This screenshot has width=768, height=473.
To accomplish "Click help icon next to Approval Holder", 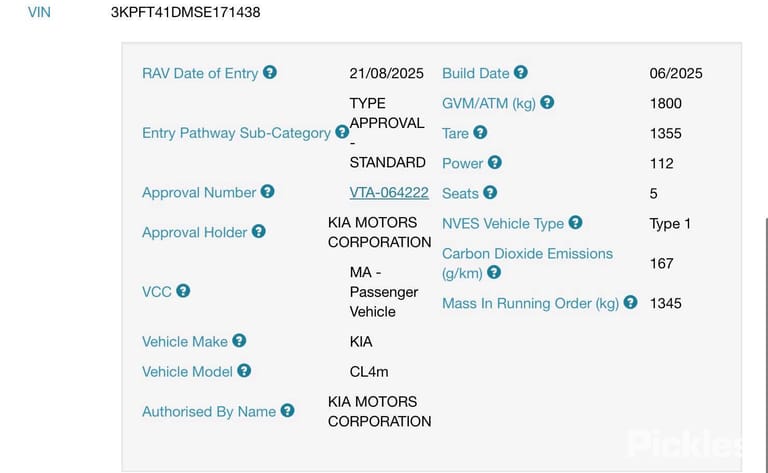I will click(x=259, y=231).
